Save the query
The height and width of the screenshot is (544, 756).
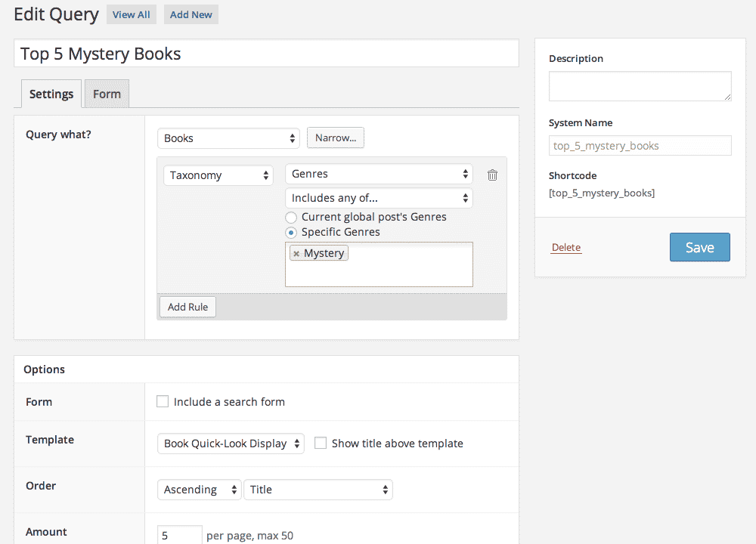[699, 247]
